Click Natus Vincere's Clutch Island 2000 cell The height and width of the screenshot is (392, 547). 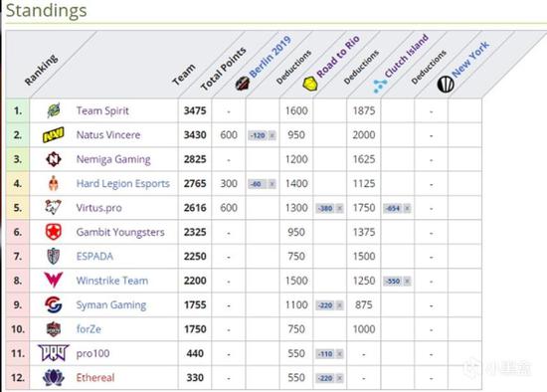coord(364,134)
